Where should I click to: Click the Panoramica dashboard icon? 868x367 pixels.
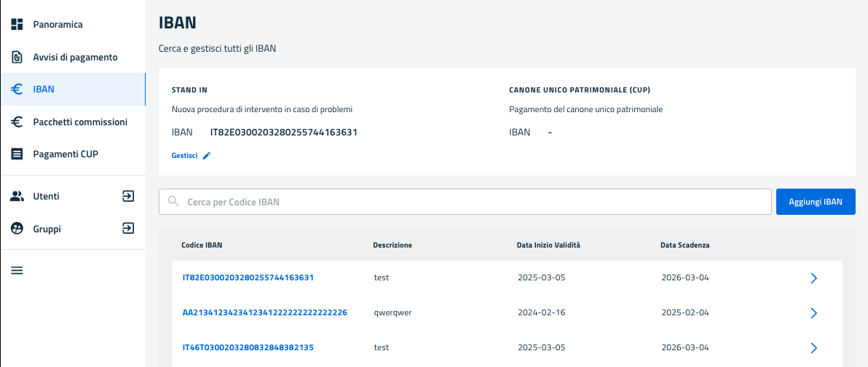click(17, 25)
